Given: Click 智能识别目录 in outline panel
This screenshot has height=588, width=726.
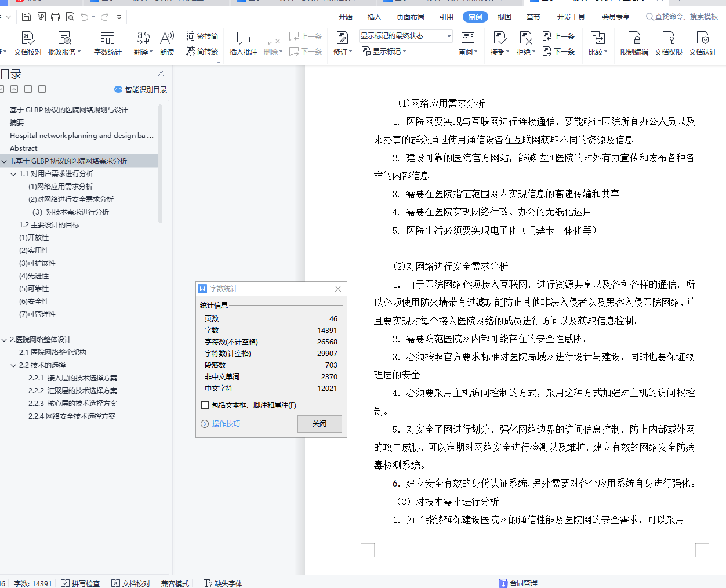Looking at the screenshot, I should click(x=141, y=89).
